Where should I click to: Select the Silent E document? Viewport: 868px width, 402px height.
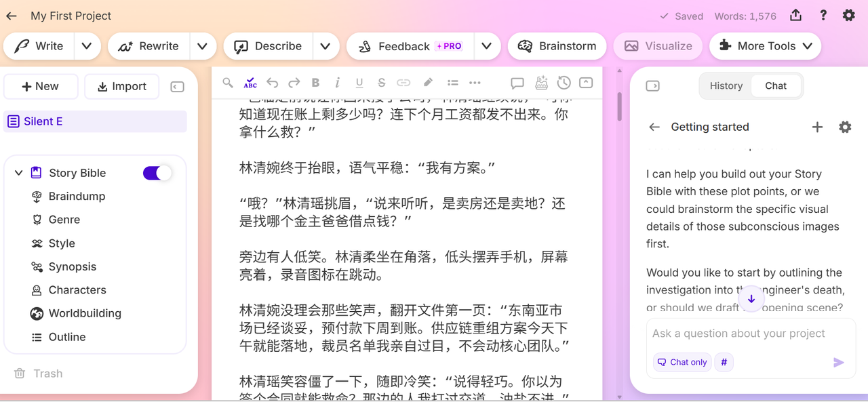[x=95, y=122]
